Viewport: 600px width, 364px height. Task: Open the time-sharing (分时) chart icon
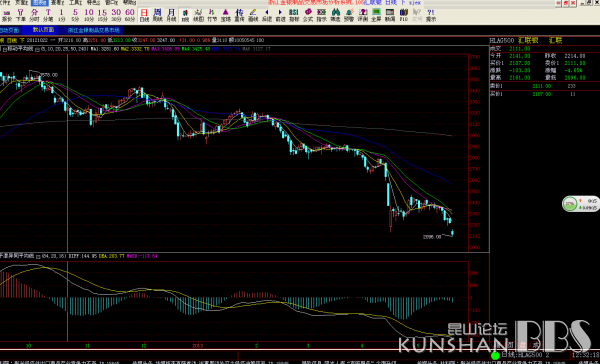click(34, 15)
